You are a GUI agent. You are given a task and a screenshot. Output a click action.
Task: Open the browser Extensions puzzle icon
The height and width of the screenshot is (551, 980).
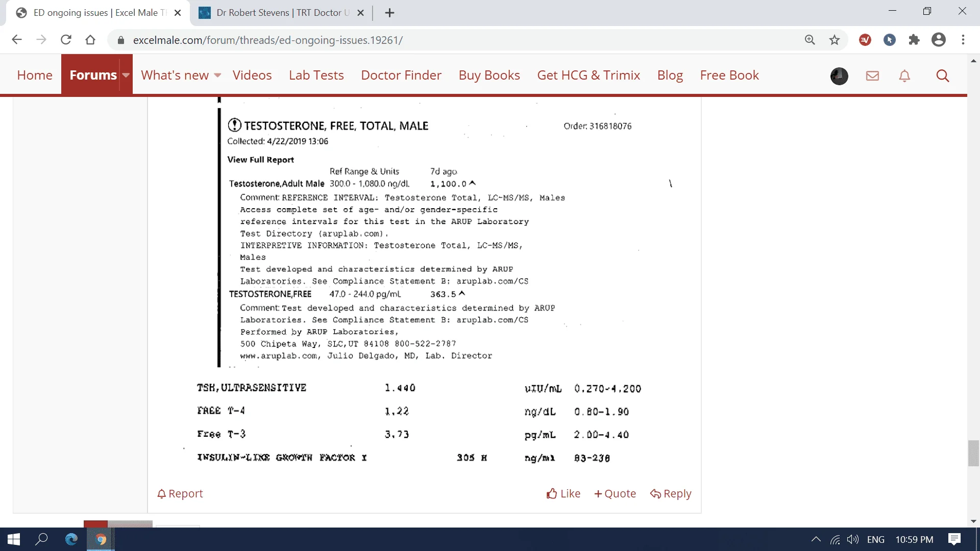pyautogui.click(x=914, y=40)
